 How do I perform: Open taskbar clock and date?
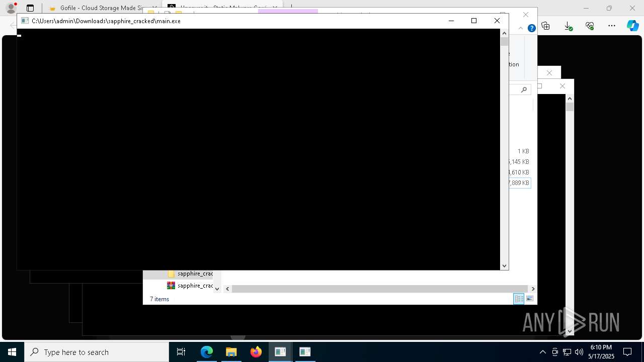[x=601, y=352]
